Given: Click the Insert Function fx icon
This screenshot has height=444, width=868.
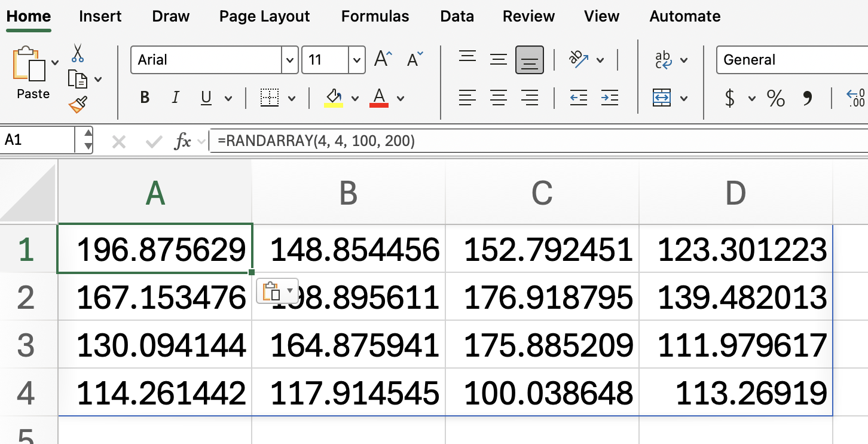Looking at the screenshot, I should (x=182, y=141).
